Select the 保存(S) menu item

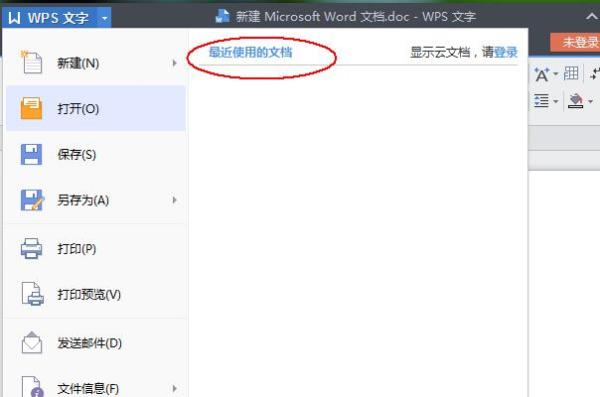(96, 154)
